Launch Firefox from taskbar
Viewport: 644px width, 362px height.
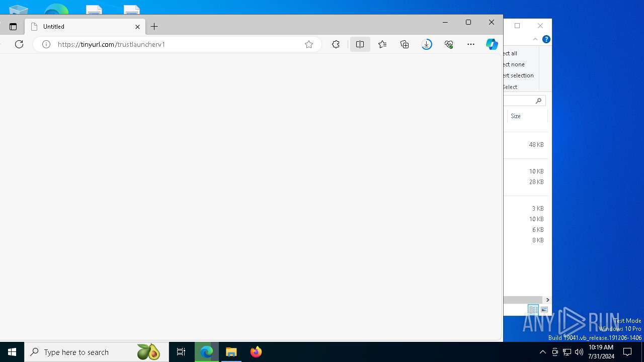point(256,352)
